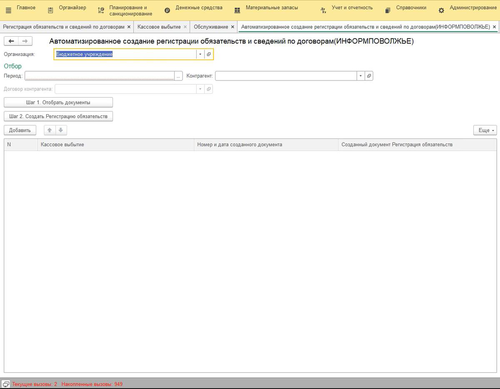Click Шаг 2. Создать Регистрацию обязательств

[58, 116]
